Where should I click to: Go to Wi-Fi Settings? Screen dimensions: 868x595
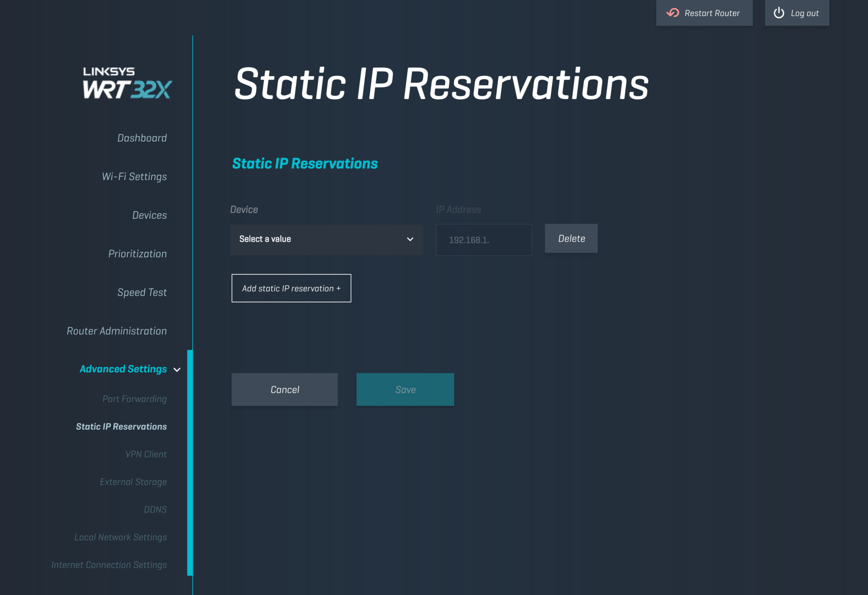(134, 177)
